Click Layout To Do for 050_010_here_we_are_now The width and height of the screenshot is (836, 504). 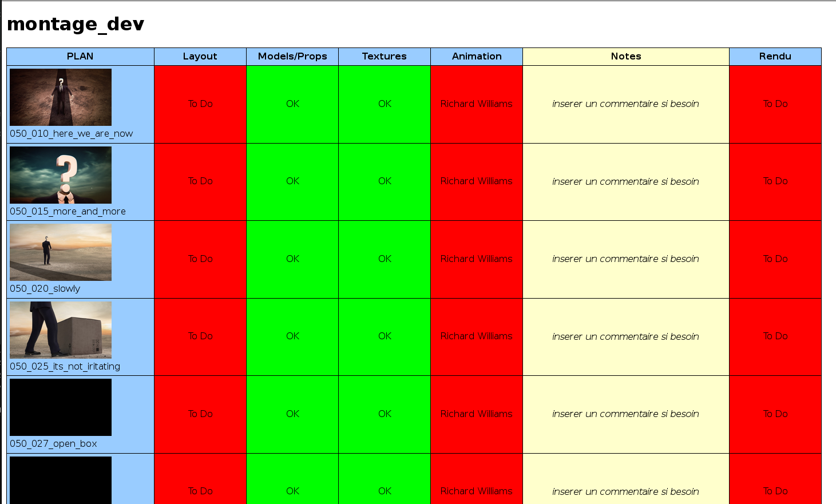(200, 104)
